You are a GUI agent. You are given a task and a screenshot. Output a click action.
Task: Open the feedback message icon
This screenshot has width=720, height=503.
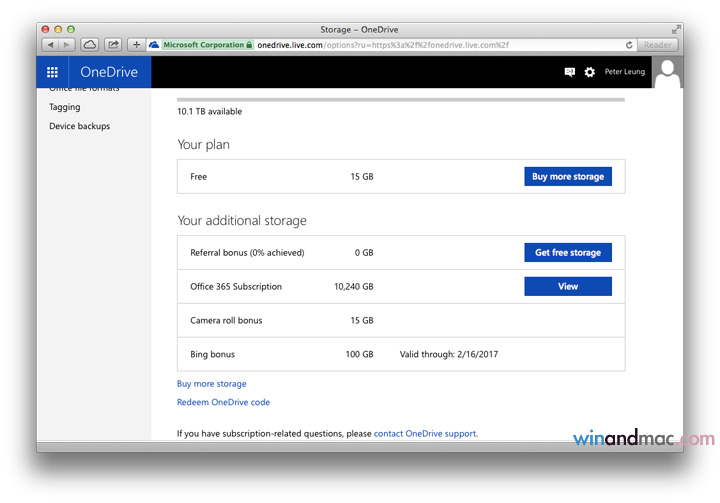[570, 72]
